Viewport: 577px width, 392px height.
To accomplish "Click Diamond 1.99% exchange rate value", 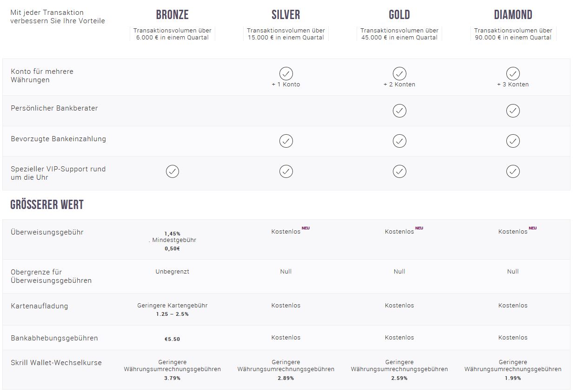I will point(513,378).
